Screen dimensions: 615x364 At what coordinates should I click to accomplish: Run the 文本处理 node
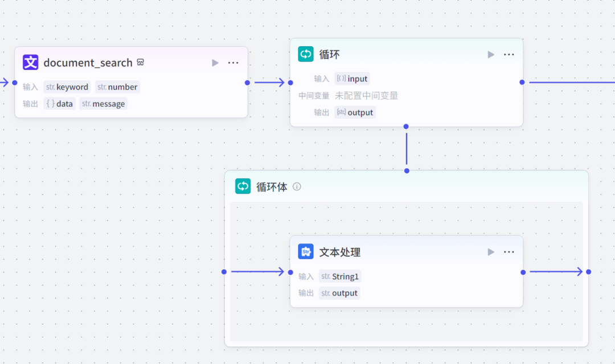(x=491, y=252)
